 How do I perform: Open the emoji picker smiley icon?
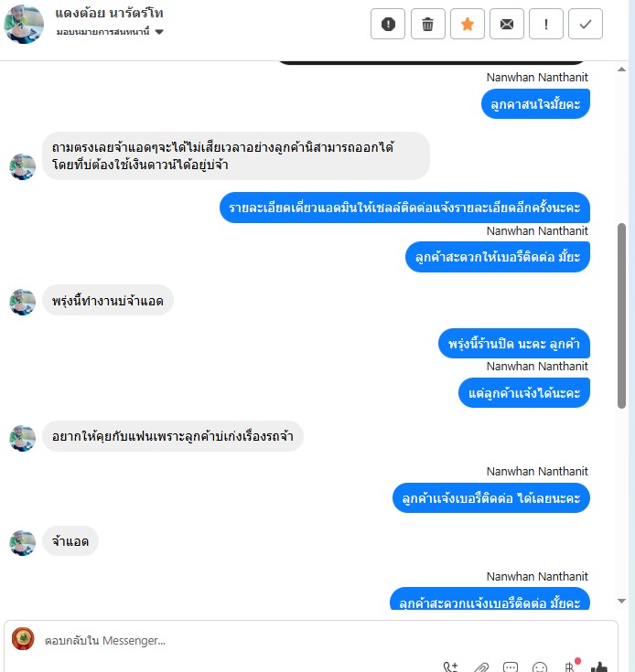tap(540, 667)
